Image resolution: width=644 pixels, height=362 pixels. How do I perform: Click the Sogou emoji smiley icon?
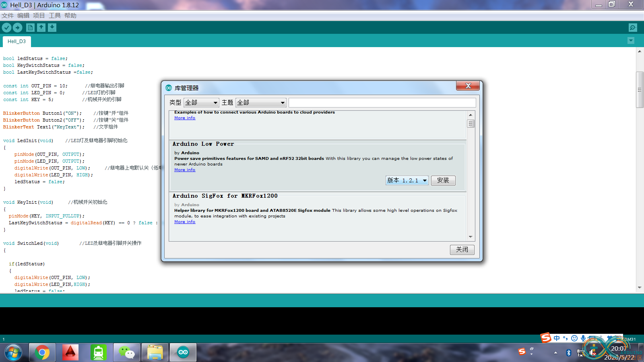tap(574, 338)
